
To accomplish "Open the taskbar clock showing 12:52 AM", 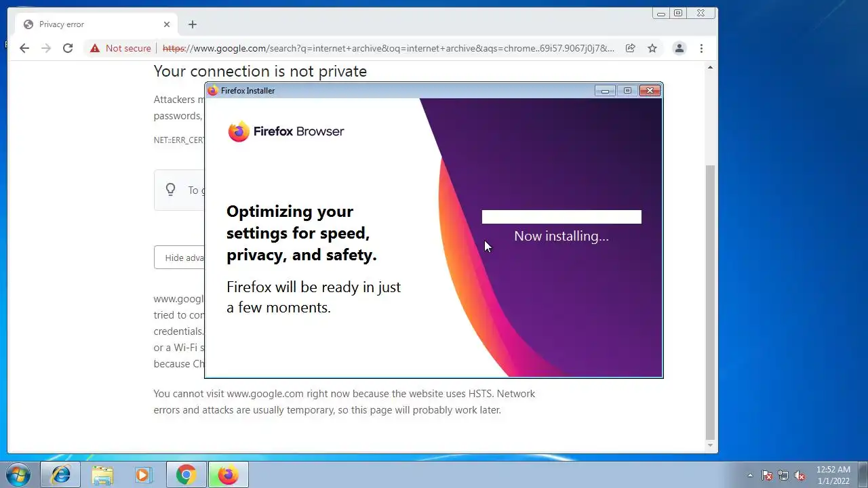I will (833, 475).
